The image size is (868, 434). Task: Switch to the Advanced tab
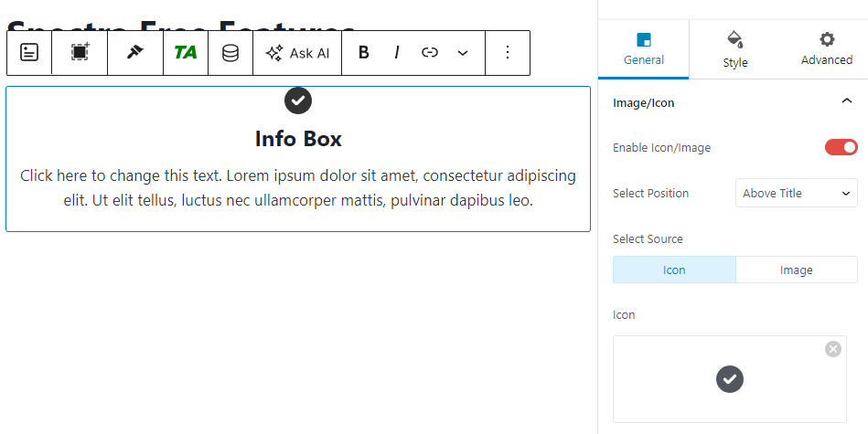point(826,49)
